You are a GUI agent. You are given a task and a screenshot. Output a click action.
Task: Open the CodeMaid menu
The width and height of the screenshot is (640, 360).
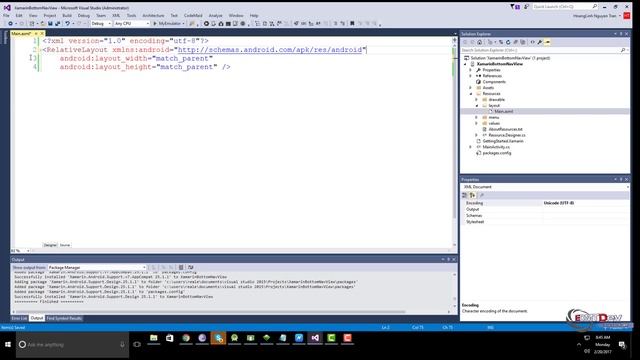coord(193,16)
